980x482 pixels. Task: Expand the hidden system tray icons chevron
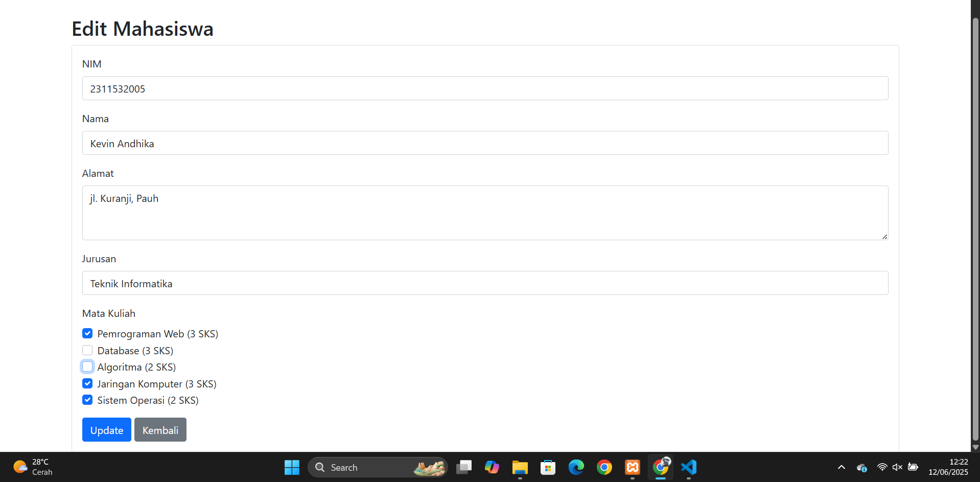841,467
